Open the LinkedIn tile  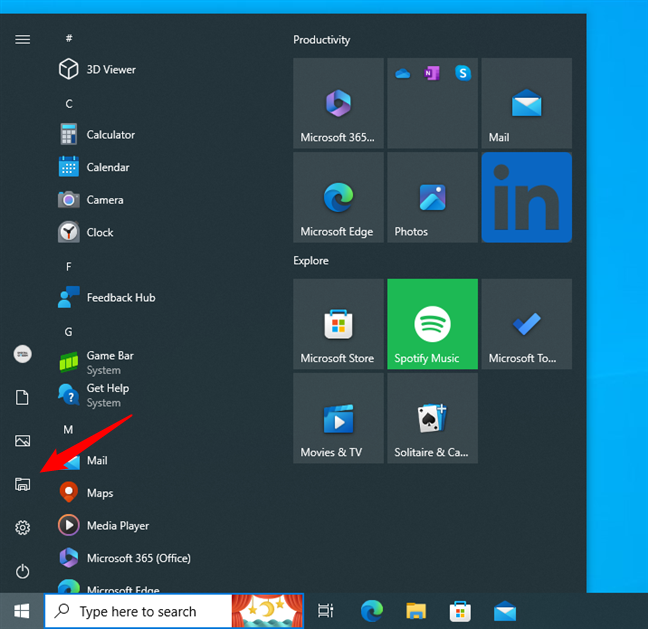(x=526, y=198)
